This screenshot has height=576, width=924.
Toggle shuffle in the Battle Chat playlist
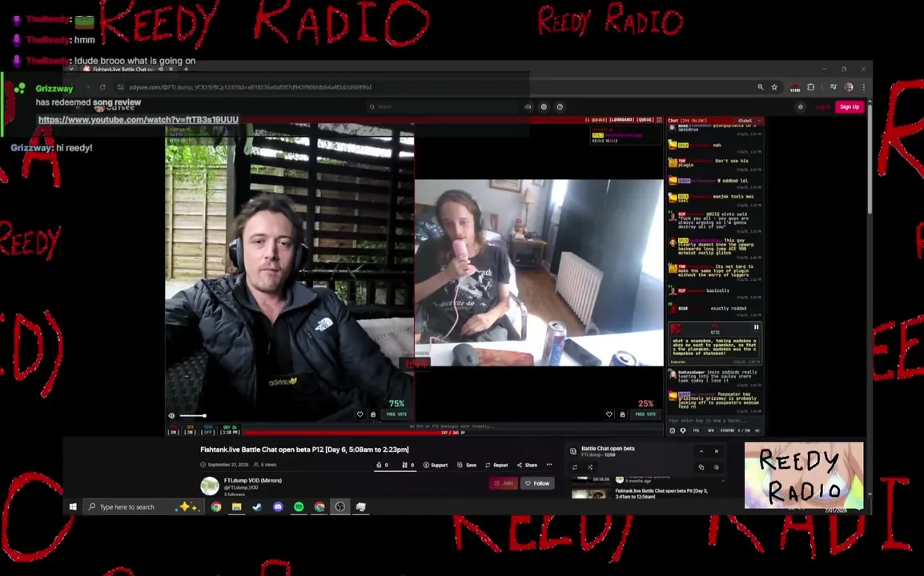pos(590,467)
